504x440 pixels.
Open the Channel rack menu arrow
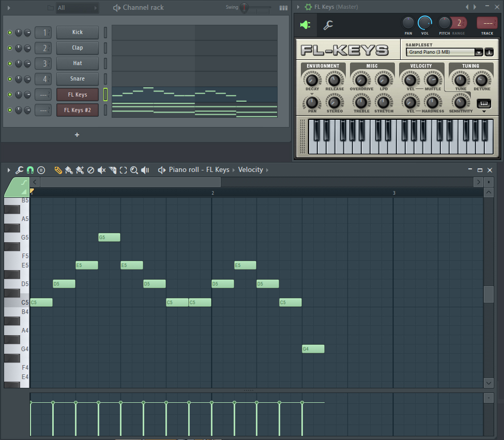point(9,8)
